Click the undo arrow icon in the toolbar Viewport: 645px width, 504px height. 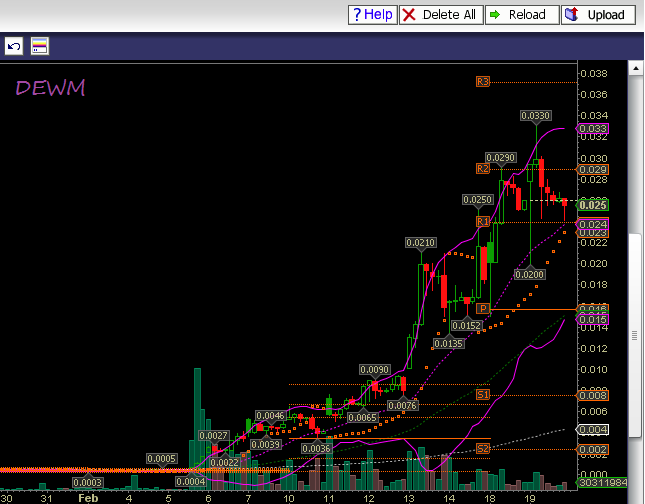pyautogui.click(x=14, y=46)
